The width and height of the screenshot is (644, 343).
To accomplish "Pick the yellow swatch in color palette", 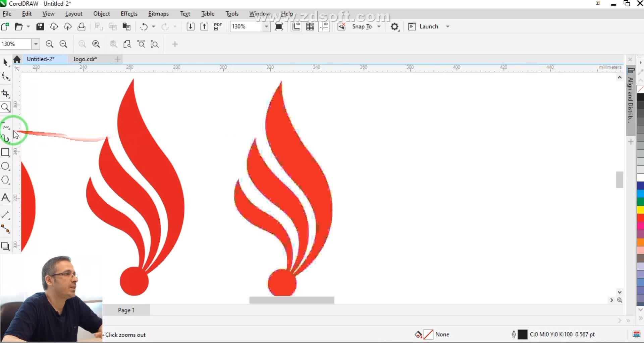I will click(x=640, y=210).
